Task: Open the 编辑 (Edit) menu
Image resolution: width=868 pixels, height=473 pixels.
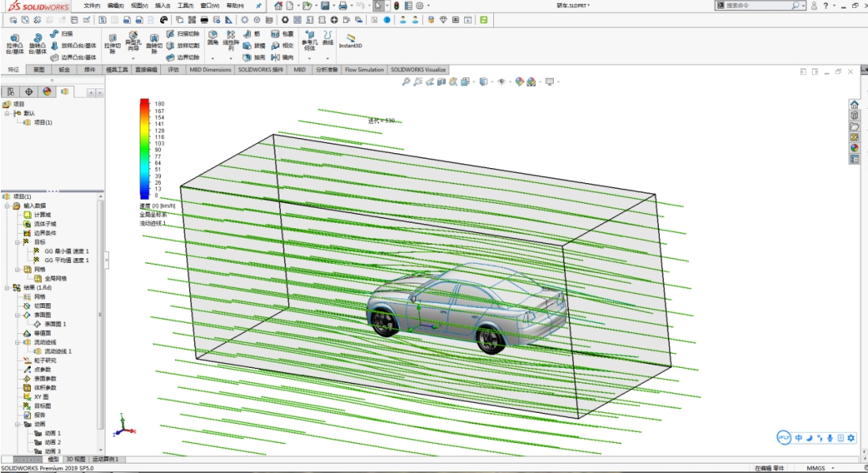Action: tap(115, 6)
